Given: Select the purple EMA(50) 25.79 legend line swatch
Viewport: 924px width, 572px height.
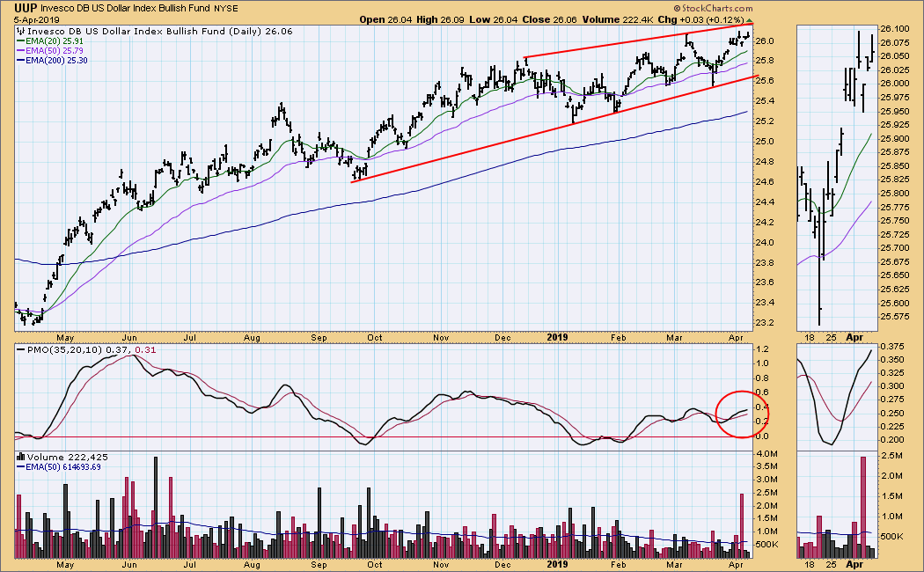Looking at the screenshot, I should point(20,51).
